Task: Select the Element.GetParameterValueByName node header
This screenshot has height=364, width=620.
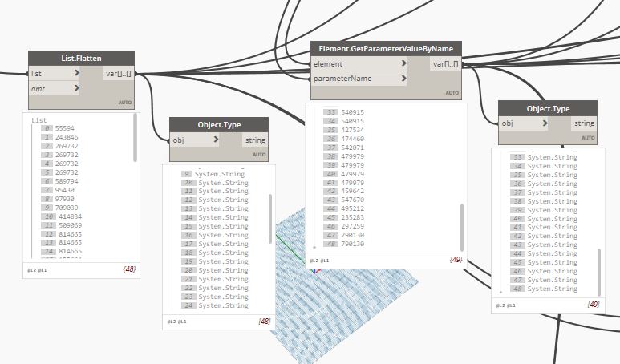Action: point(386,49)
